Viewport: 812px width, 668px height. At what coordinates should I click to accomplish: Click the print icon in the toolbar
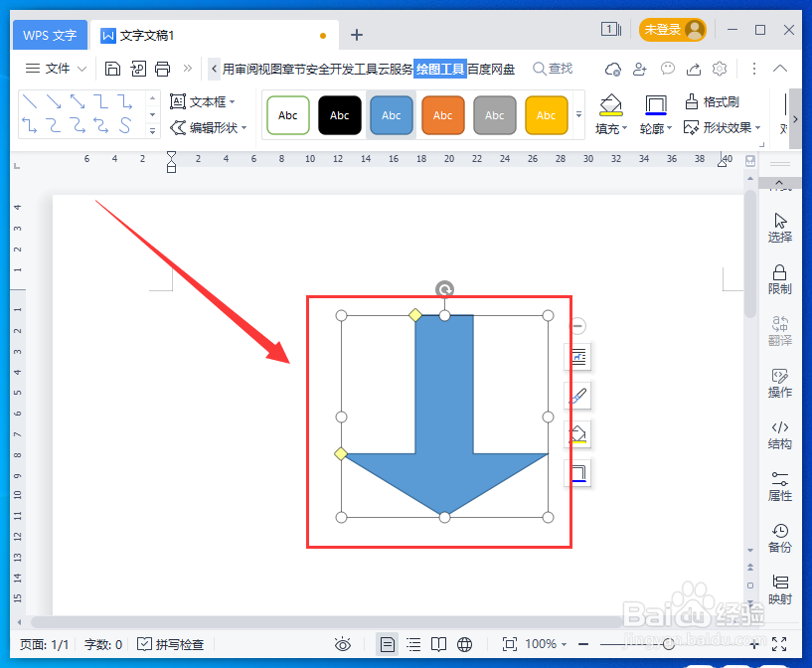coord(162,69)
